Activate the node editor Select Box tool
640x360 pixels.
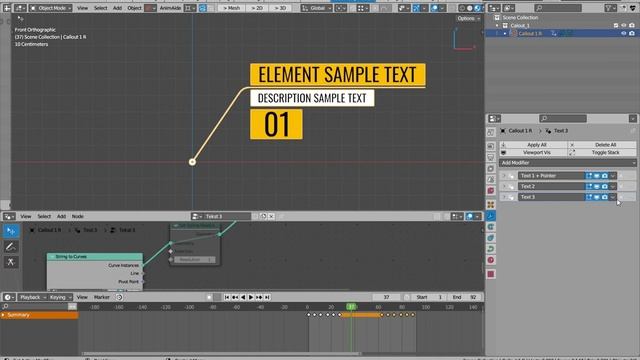11,231
